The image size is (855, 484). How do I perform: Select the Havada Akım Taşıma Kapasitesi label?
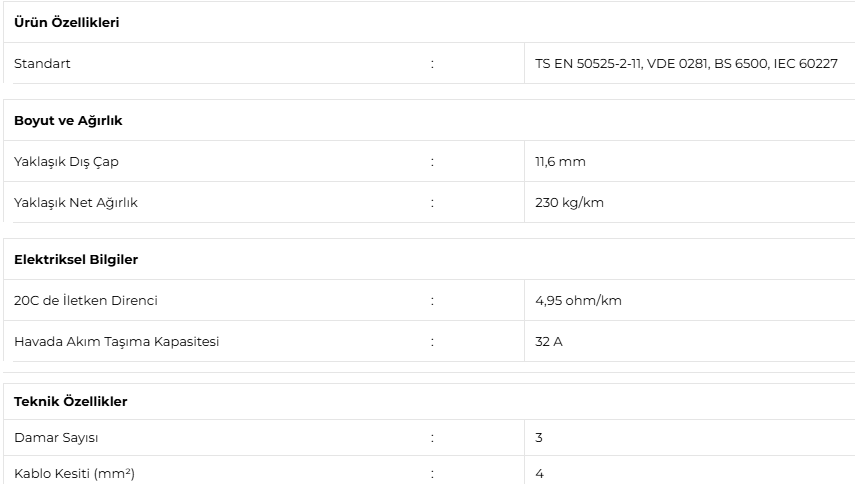click(x=116, y=341)
